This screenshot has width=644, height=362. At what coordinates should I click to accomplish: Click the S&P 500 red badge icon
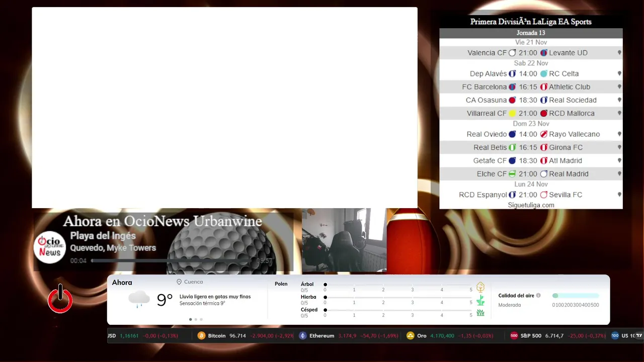pos(514,336)
